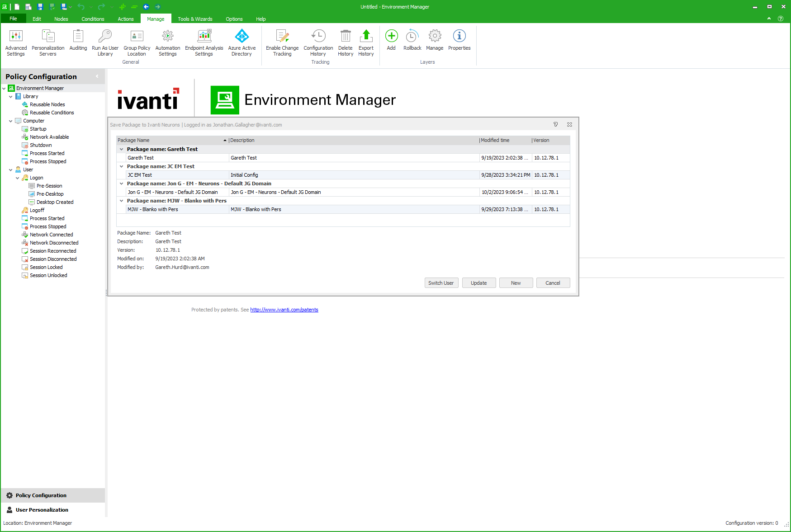
Task: Collapse the Gareth Test package group
Action: point(121,149)
